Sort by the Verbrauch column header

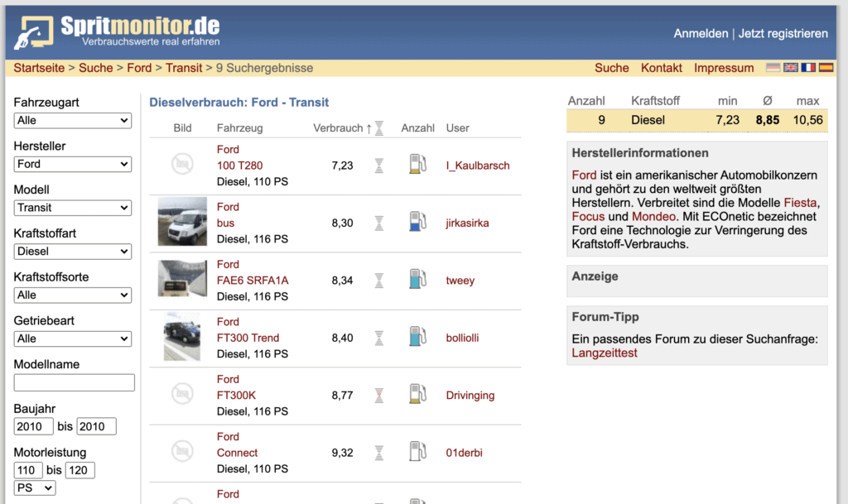(x=338, y=128)
